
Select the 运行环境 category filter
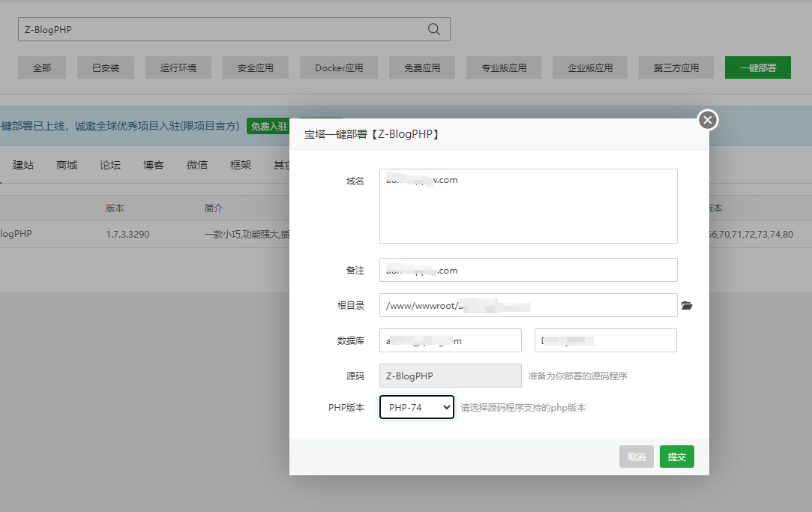click(178, 67)
